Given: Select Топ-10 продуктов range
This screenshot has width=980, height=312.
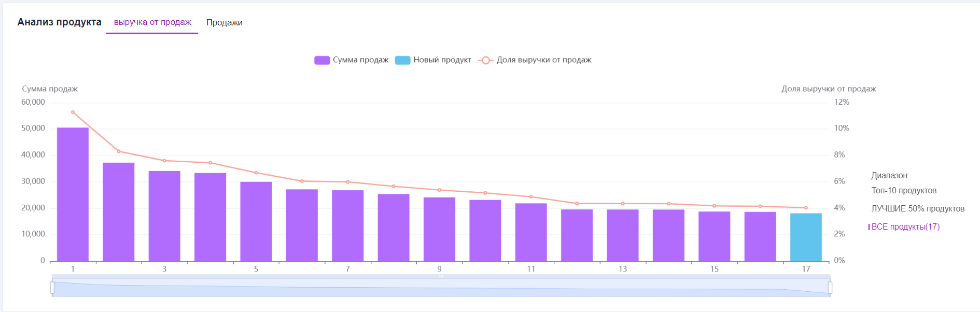Looking at the screenshot, I should 904,191.
